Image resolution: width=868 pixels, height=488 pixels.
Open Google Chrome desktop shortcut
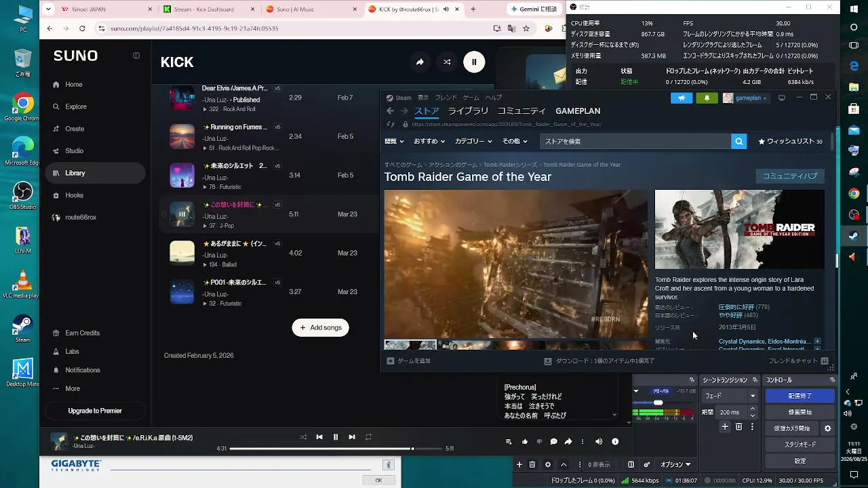coord(22,107)
